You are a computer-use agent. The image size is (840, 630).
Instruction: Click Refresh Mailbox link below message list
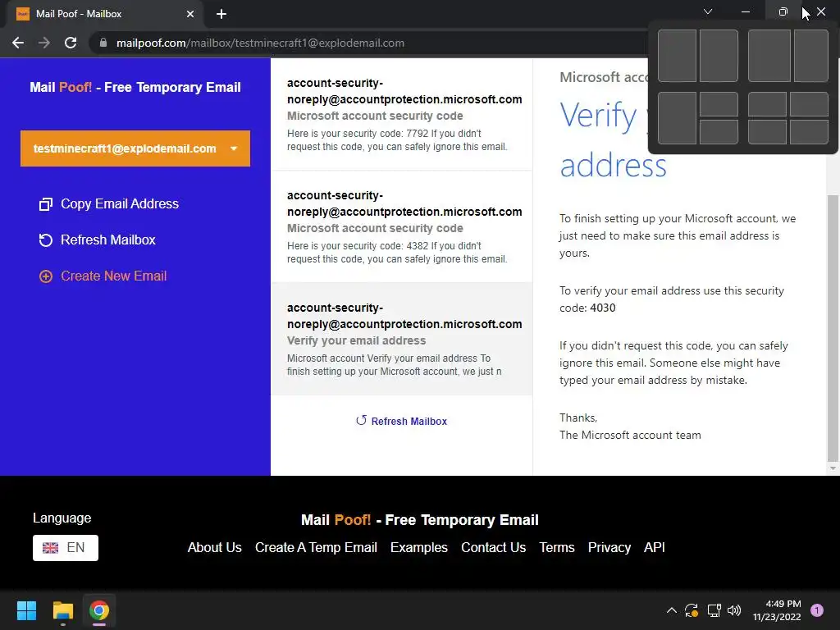401,421
